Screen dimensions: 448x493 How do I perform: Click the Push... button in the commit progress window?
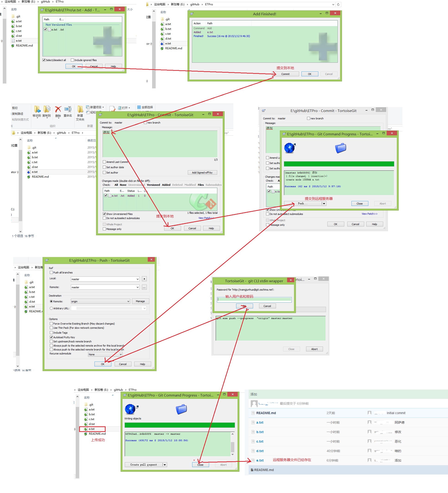point(303,203)
